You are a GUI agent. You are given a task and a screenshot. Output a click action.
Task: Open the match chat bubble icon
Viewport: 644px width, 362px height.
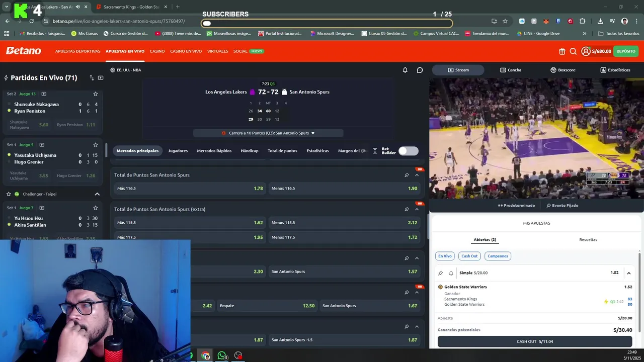point(420,70)
